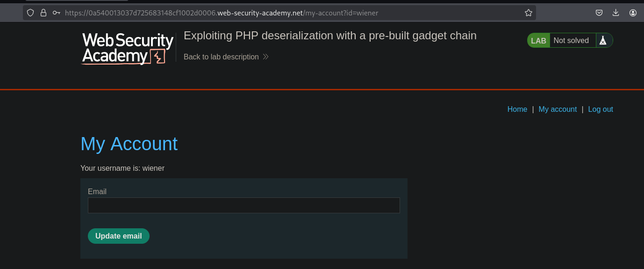Click the browser URL address bar
The width and height of the screenshot is (644, 269).
[280, 13]
